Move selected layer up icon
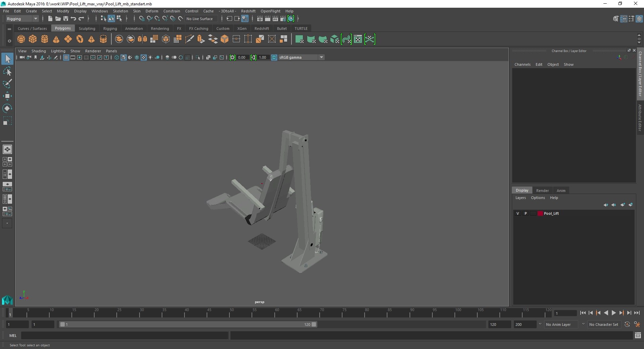This screenshot has width=644, height=349. coord(605,205)
